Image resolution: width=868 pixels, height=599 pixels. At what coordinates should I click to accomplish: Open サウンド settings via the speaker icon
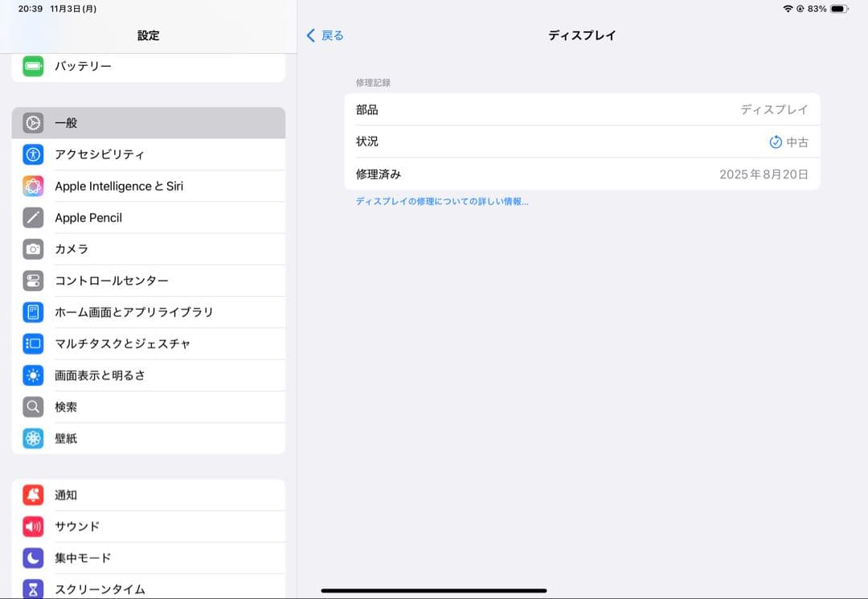[x=34, y=526]
